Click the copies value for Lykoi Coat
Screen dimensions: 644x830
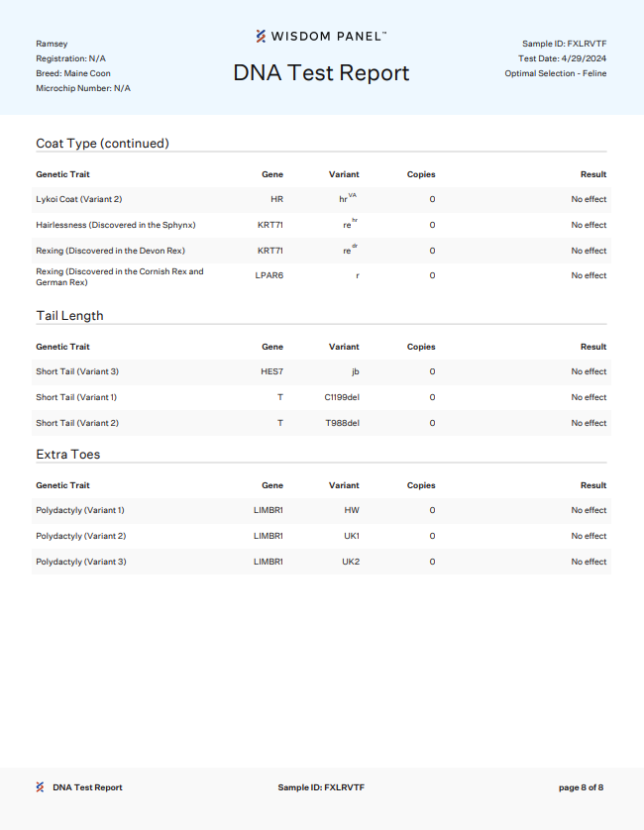click(x=432, y=199)
